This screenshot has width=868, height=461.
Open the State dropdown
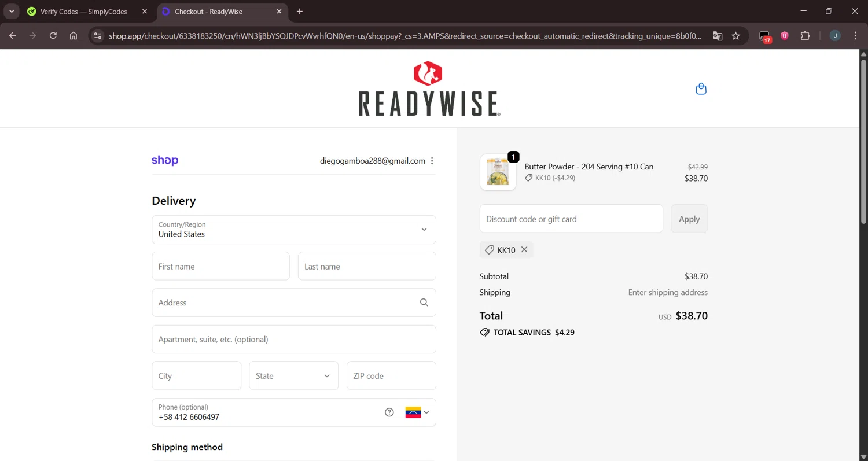pyautogui.click(x=294, y=376)
